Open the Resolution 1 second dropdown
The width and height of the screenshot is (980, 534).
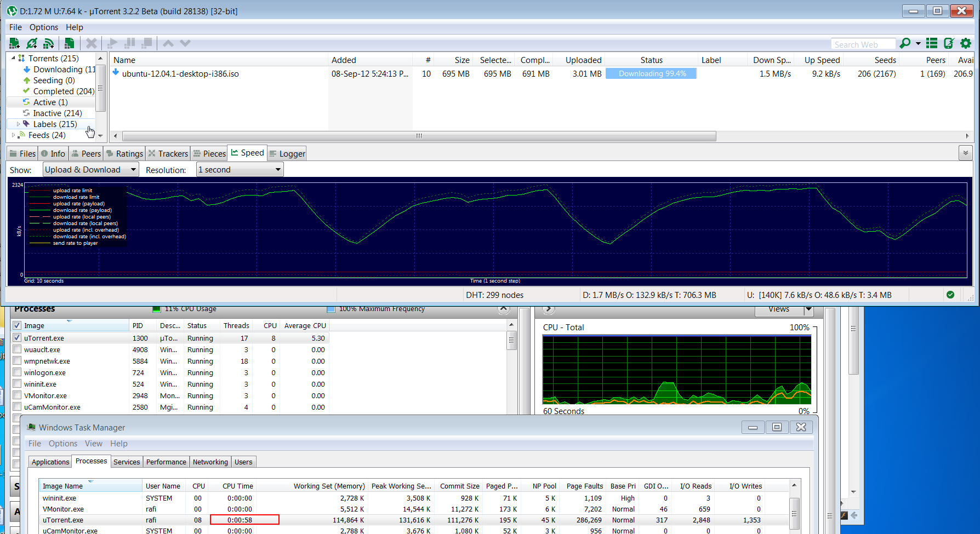(x=240, y=170)
